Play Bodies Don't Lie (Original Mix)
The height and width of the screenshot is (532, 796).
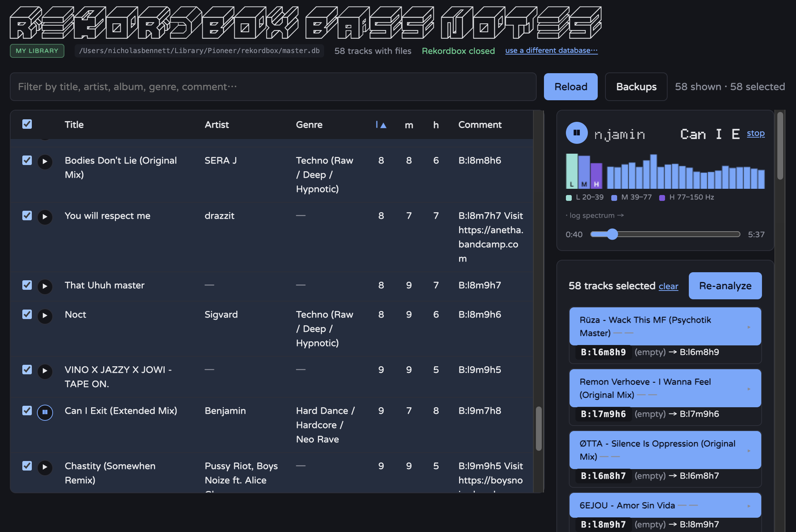(45, 161)
